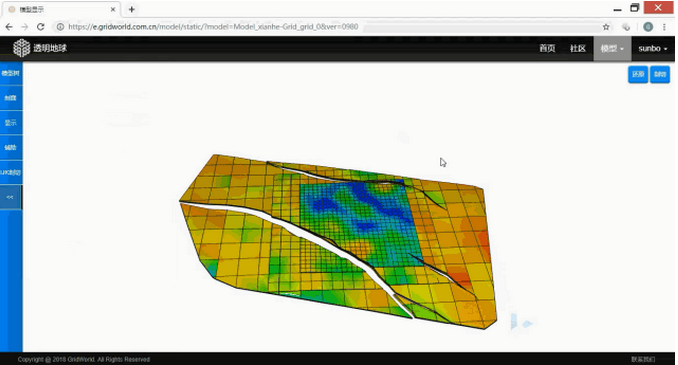The width and height of the screenshot is (678, 365).
Task: View site info icon in address bar
Action: point(60,27)
